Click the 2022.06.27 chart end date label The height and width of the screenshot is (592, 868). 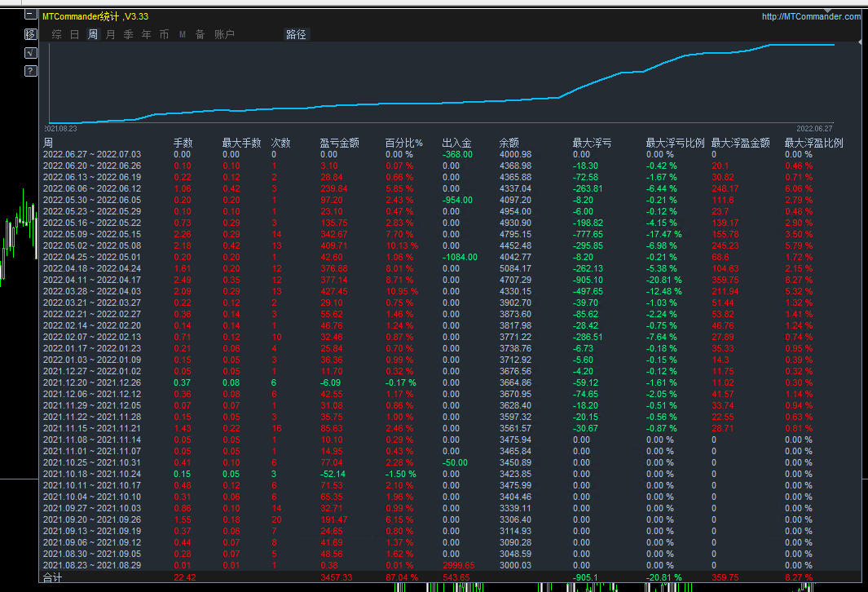(814, 129)
